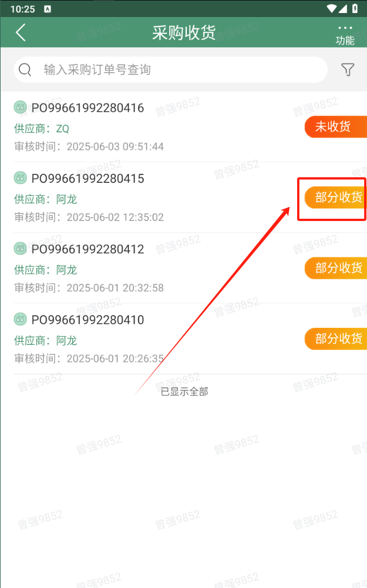Tap 部分收货 for order PO99661992280412
The image size is (367, 588).
tap(336, 268)
